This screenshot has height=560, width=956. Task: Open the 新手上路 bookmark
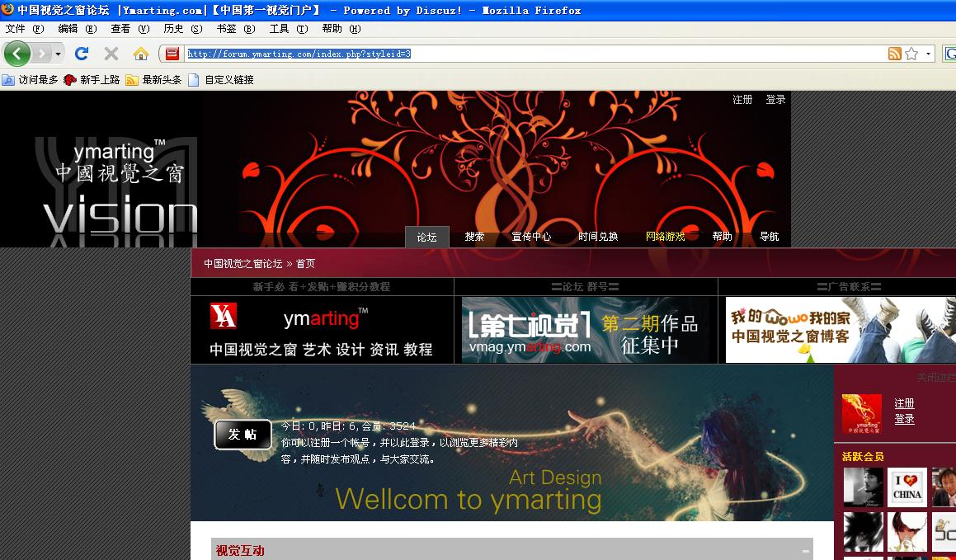tap(92, 80)
